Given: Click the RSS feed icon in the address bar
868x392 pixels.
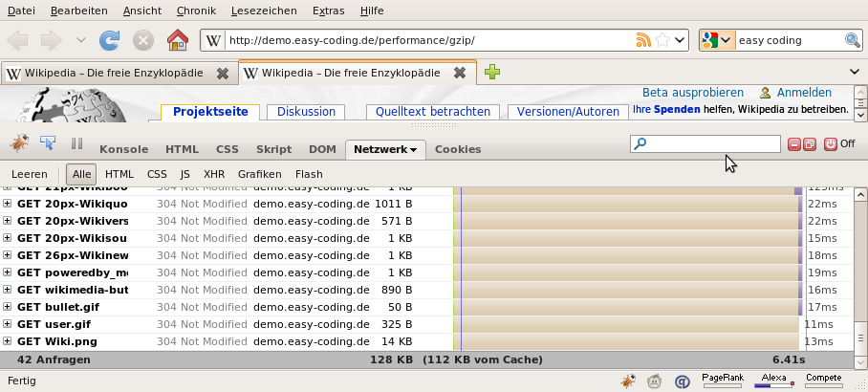Looking at the screenshot, I should pyautogui.click(x=643, y=41).
